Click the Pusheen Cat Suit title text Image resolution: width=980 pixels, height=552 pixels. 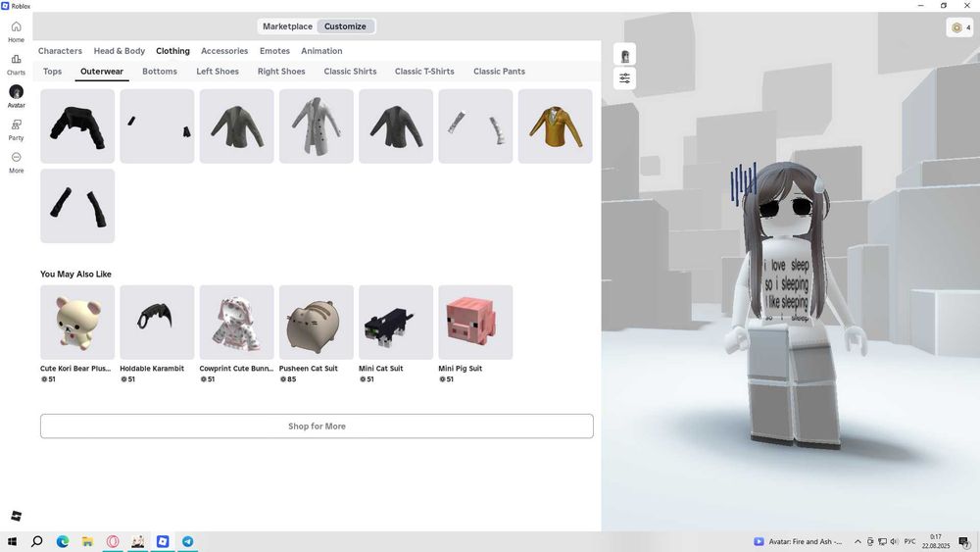pyautogui.click(x=308, y=369)
